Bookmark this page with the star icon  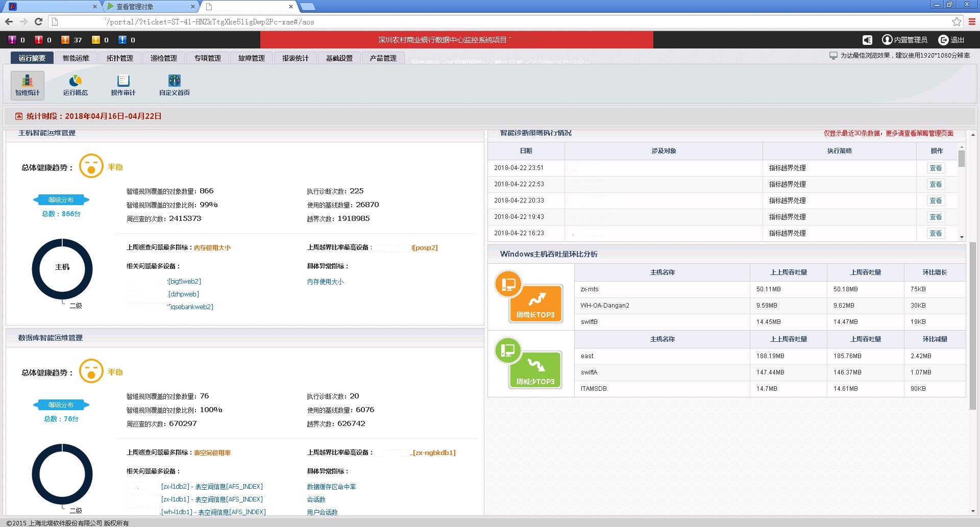tap(957, 21)
